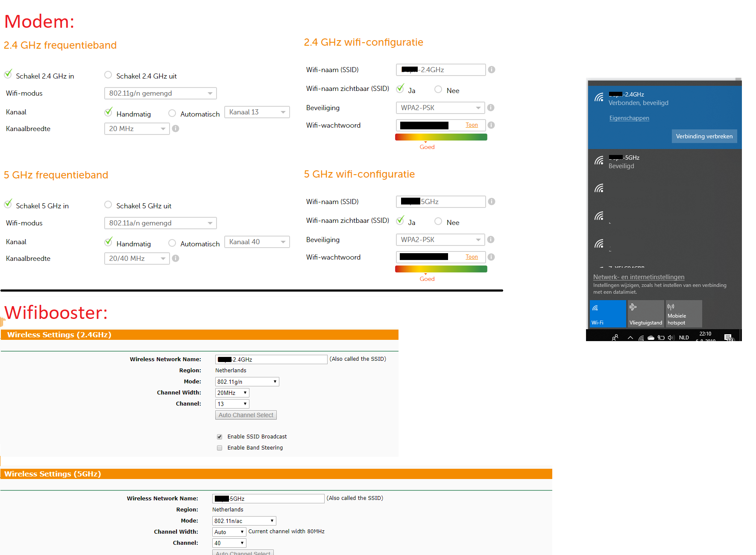
Task: Click info icon next to 5GHz Wifi-wachtwoord
Action: [x=491, y=257]
